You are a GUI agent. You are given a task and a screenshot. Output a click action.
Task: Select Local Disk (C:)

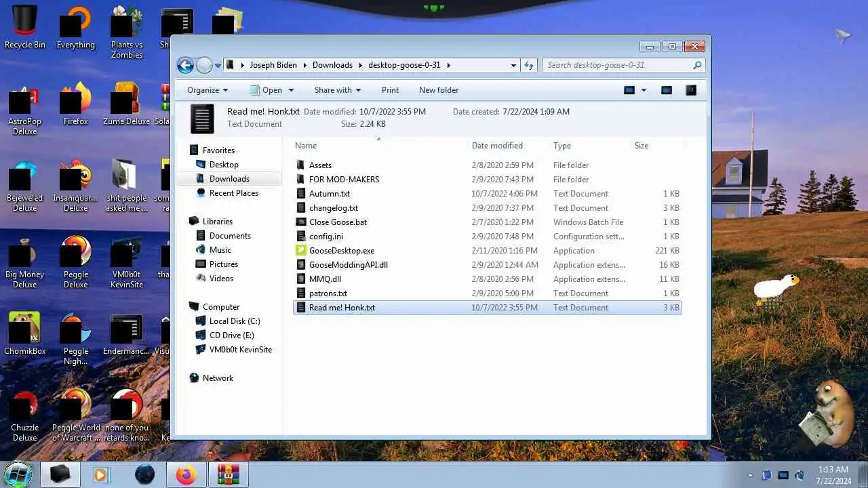(234, 321)
